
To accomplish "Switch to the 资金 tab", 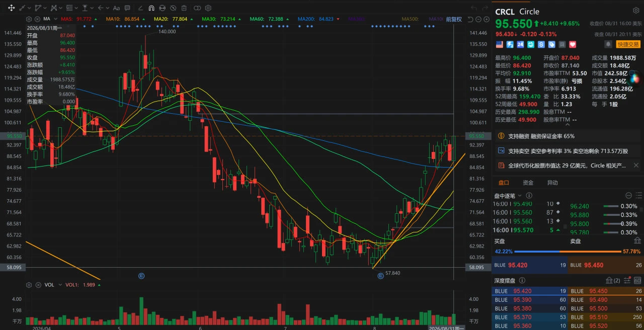I will 528,183.
